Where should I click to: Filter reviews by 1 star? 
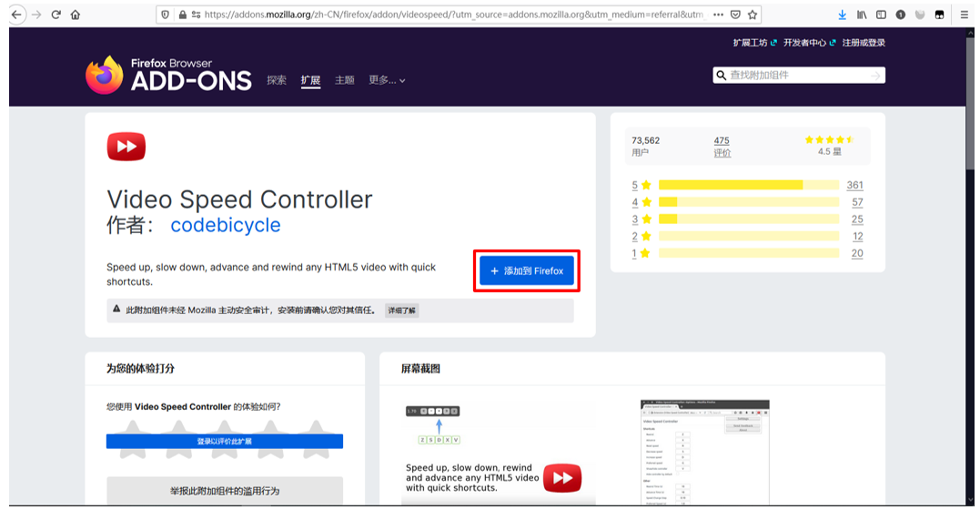coord(642,253)
